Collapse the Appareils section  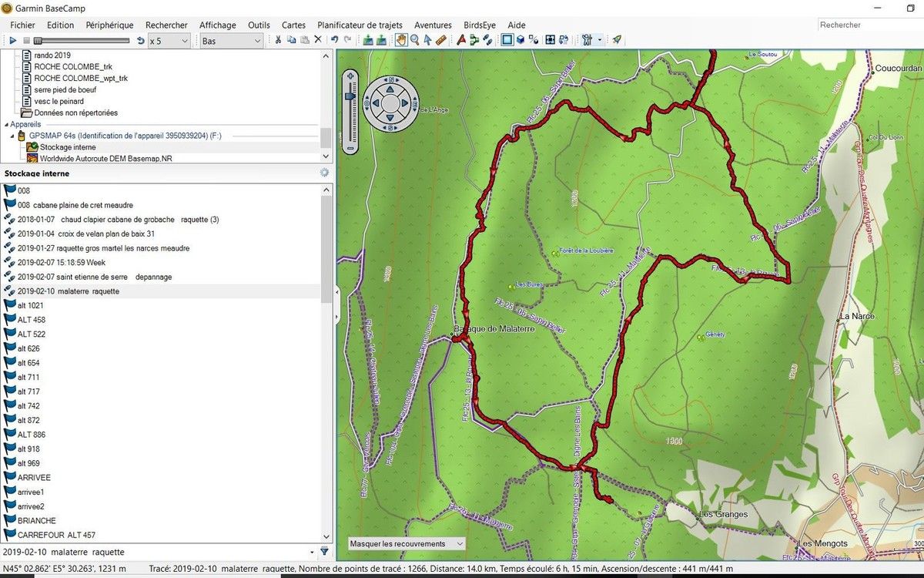pos(6,124)
